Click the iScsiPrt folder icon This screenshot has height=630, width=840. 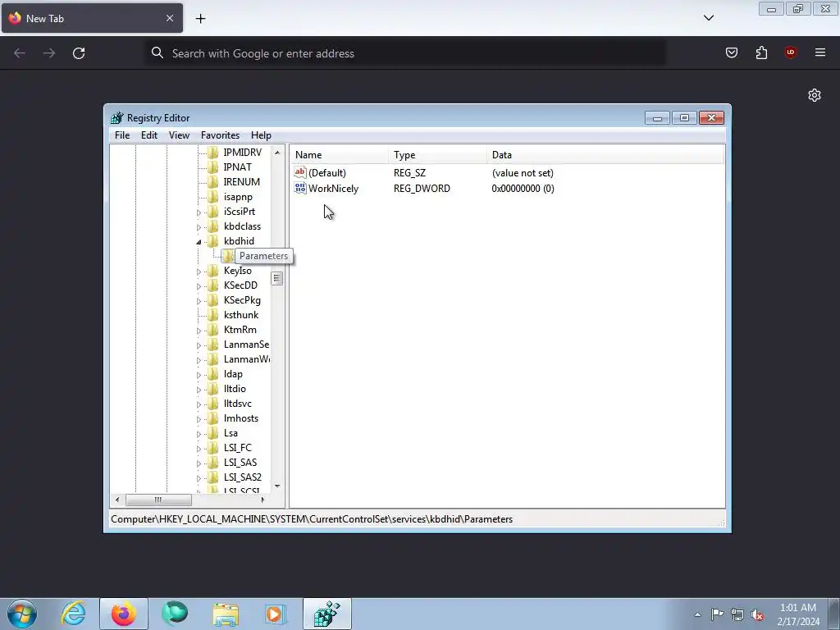[213, 212]
